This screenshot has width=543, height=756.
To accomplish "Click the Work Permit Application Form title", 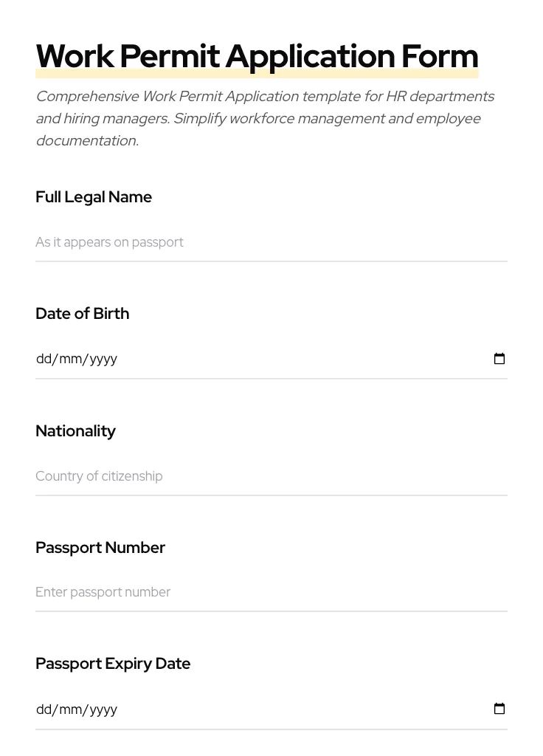I will tap(257, 55).
